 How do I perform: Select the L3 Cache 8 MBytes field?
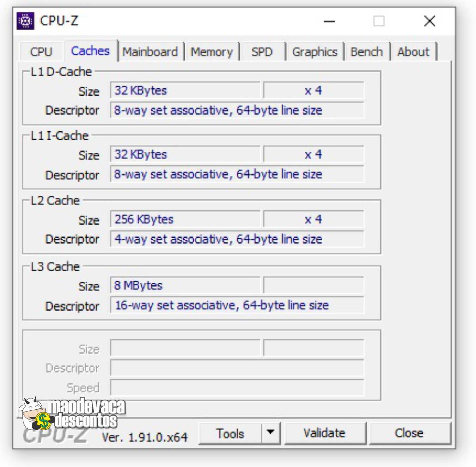point(185,285)
